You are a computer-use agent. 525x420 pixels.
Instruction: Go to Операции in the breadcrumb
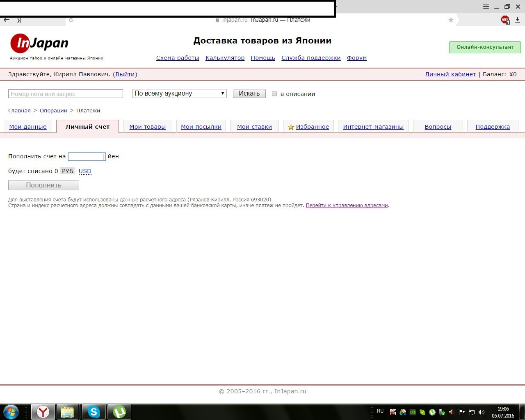[53, 110]
